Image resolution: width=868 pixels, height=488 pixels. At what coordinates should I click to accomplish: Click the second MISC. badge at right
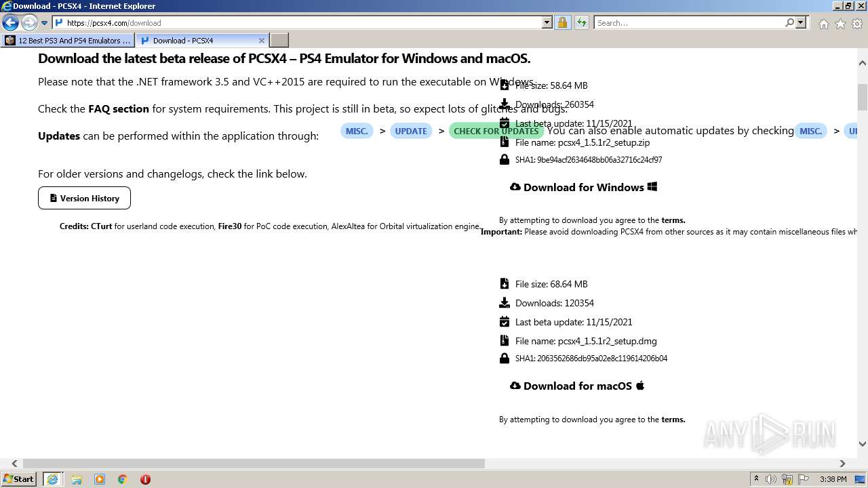811,131
